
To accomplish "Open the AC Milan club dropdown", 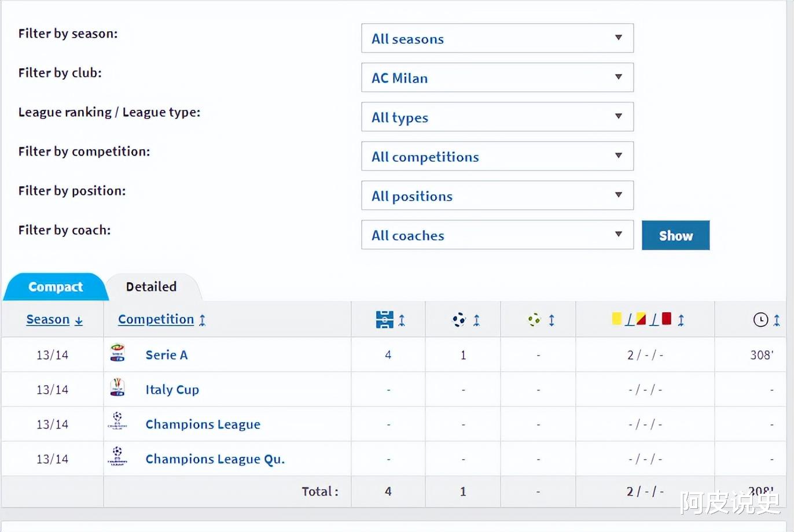I will click(x=497, y=78).
